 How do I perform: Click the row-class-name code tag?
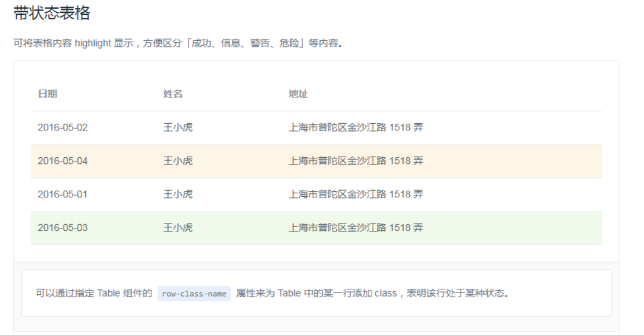click(x=194, y=294)
